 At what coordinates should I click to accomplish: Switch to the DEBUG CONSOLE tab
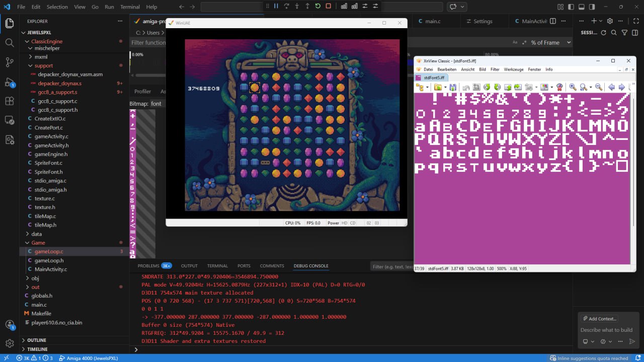tap(310, 266)
